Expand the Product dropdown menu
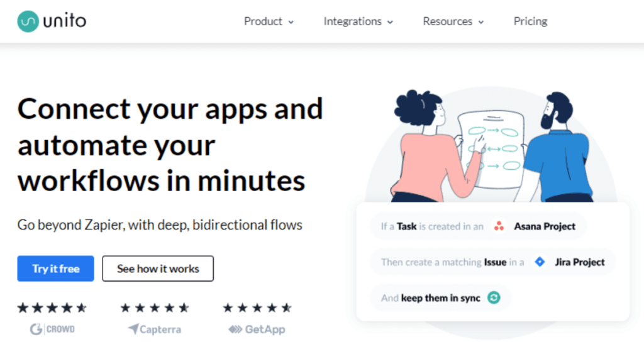The height and width of the screenshot is (364, 644). click(x=291, y=21)
